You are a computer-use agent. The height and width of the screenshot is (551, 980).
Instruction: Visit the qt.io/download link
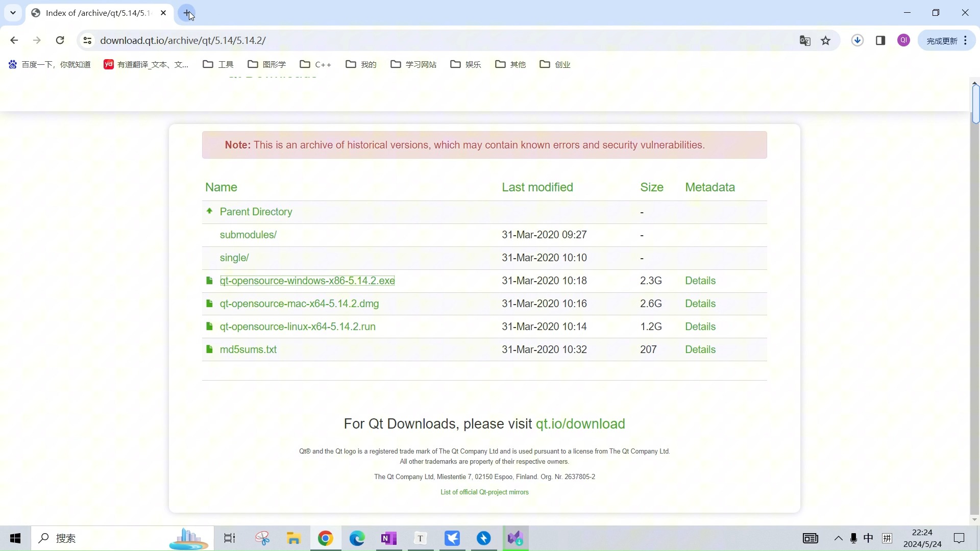coord(580,424)
